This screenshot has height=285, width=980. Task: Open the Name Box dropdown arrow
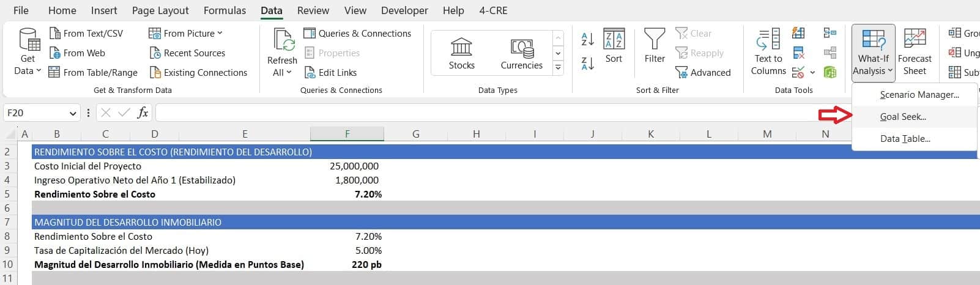tap(73, 113)
